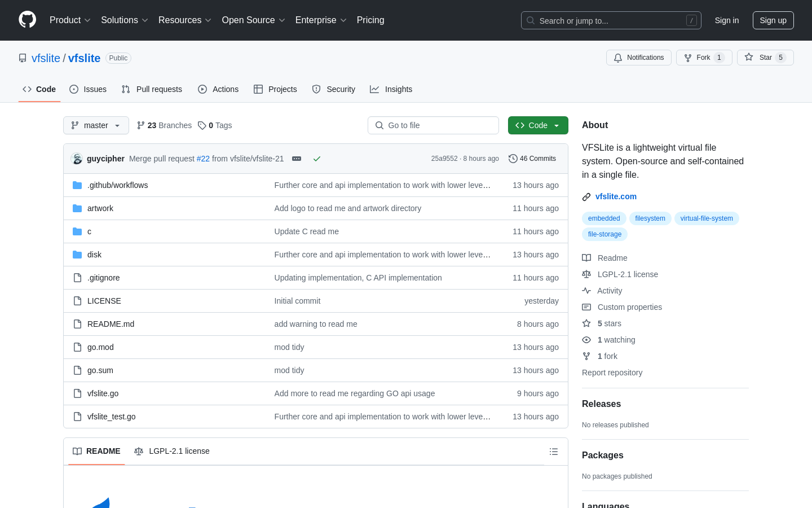Focus the Go to file input

click(x=433, y=125)
